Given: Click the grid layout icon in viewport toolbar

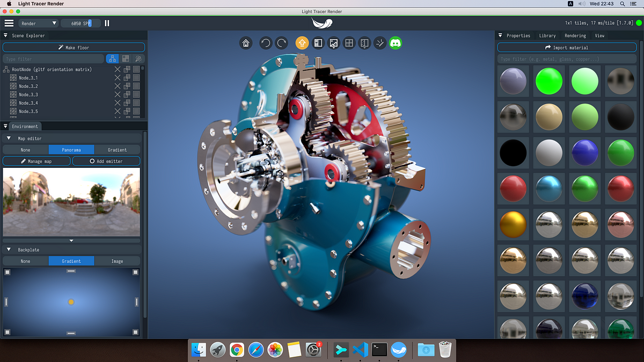Looking at the screenshot, I should [349, 43].
